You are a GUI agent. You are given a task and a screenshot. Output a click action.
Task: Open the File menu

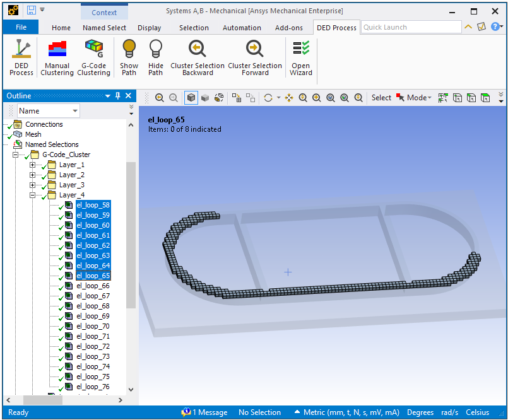click(x=21, y=27)
